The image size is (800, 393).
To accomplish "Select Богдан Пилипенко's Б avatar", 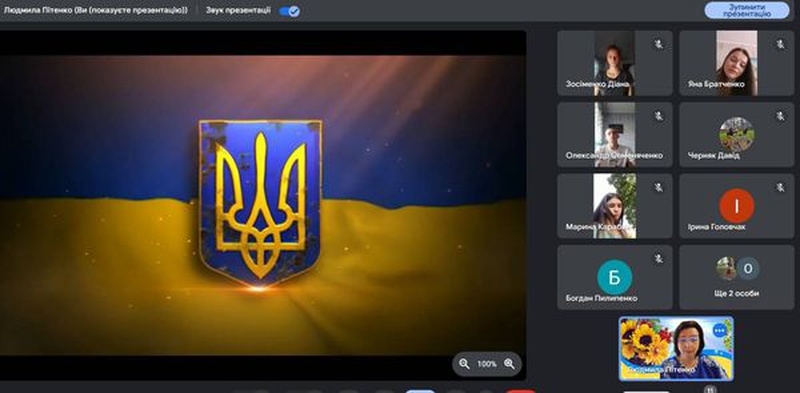I will (614, 277).
